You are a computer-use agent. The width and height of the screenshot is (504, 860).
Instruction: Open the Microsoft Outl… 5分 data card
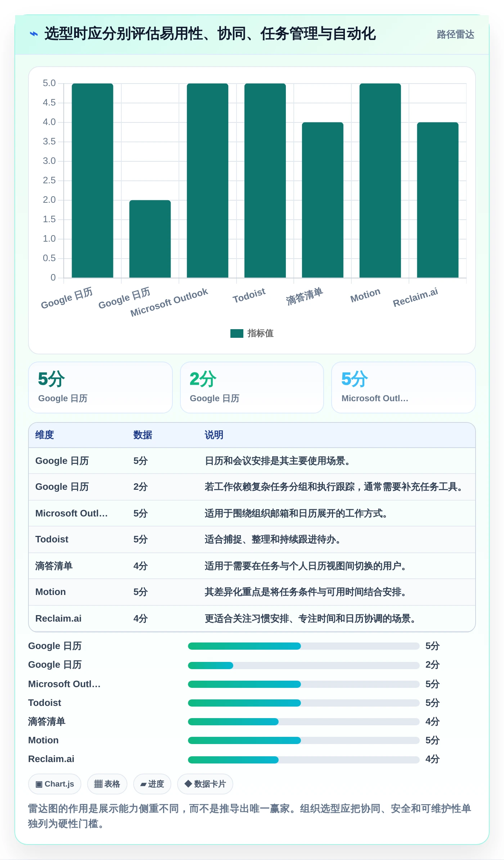tap(403, 388)
